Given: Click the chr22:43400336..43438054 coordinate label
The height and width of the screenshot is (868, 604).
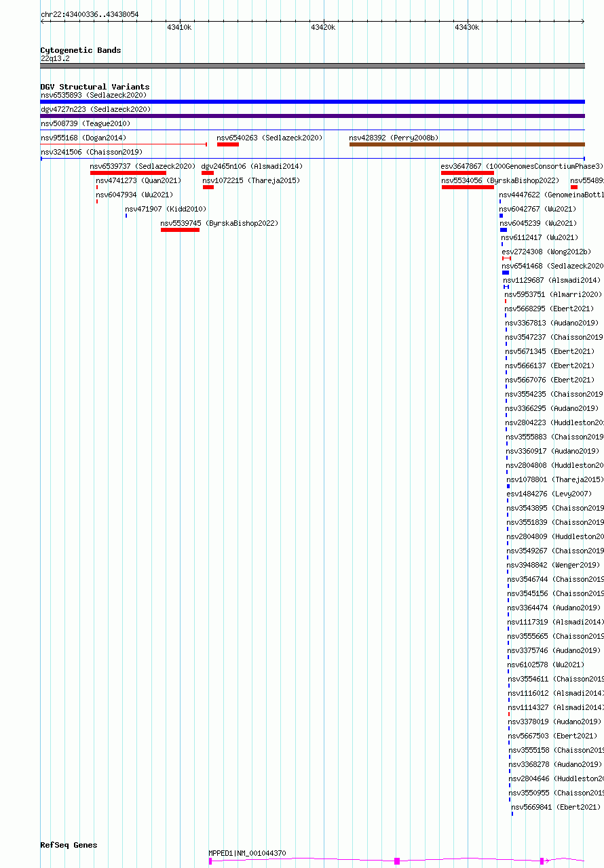Looking at the screenshot, I should 90,14.
